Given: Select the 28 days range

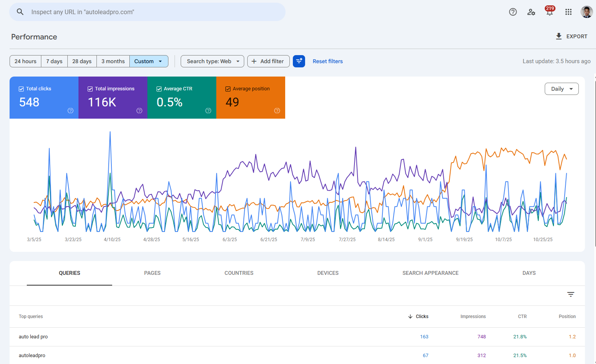Looking at the screenshot, I should click(82, 61).
